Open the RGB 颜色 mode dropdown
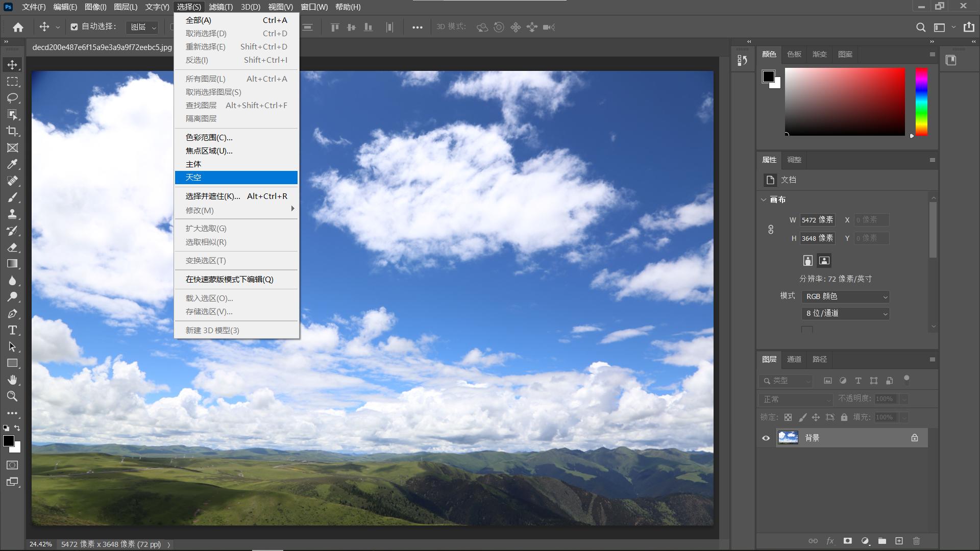 (x=845, y=296)
